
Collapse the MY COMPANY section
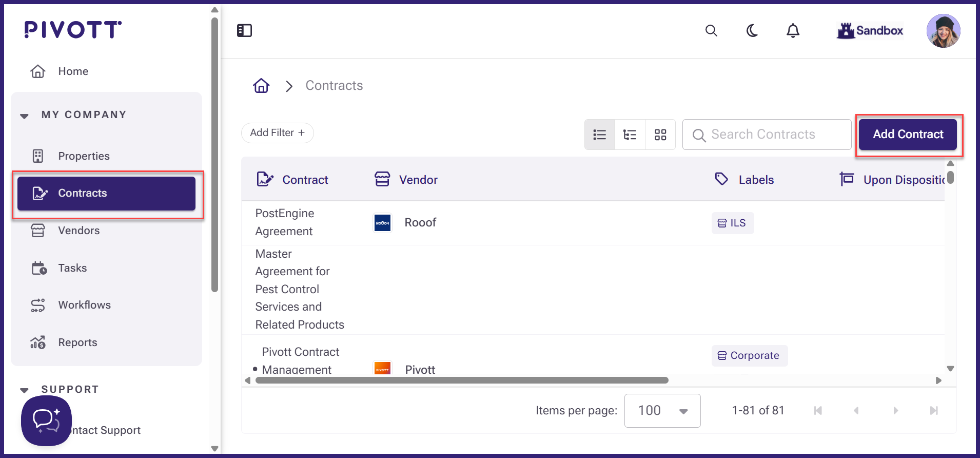(24, 116)
